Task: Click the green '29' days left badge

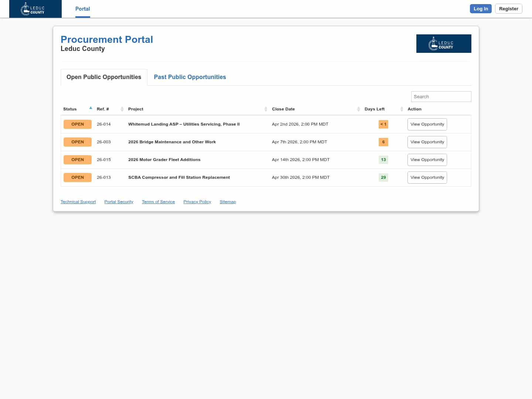Action: (383, 177)
